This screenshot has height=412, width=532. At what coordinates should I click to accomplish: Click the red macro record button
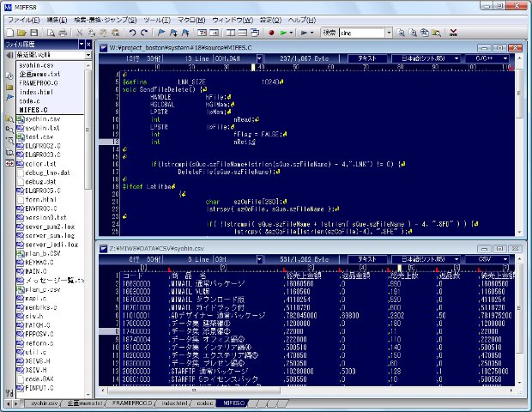(x=270, y=32)
